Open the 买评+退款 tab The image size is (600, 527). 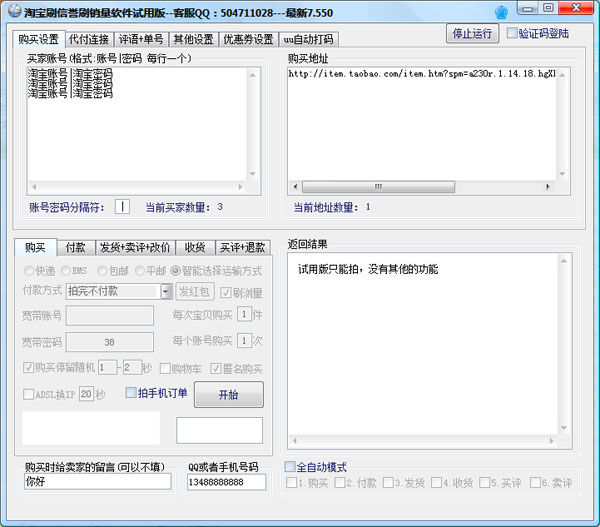point(243,248)
